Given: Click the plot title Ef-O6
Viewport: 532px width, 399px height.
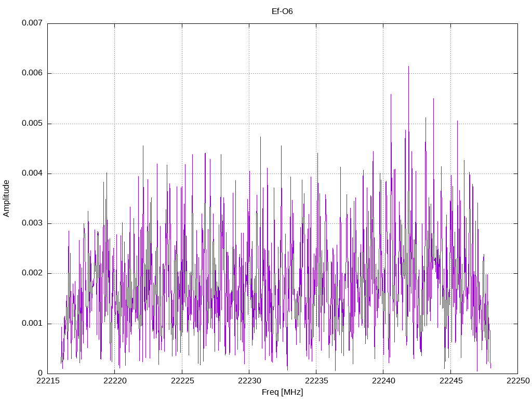Looking at the screenshot, I should coord(282,11).
